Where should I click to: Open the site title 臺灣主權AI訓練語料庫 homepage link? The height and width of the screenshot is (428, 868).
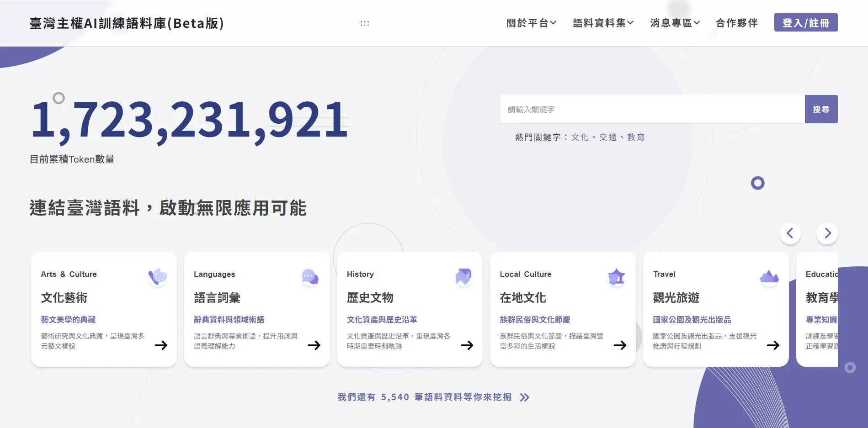pyautogui.click(x=127, y=23)
